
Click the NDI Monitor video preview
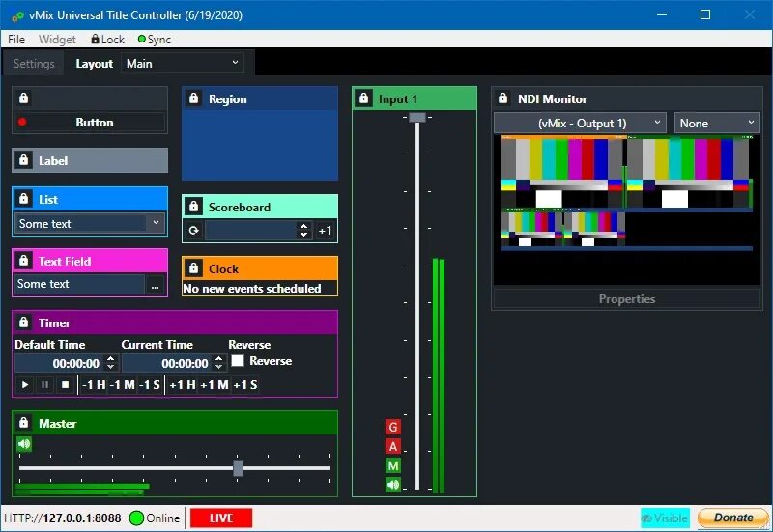626,210
